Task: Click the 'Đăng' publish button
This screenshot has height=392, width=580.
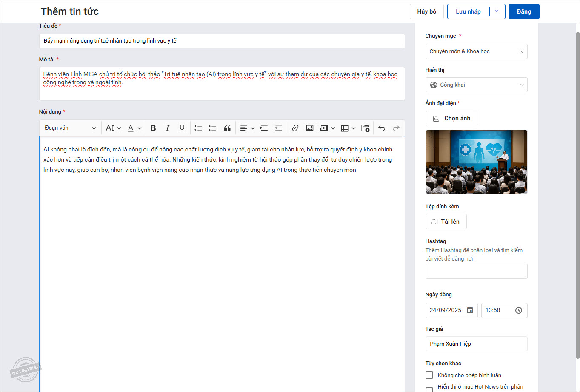Action: tap(524, 11)
